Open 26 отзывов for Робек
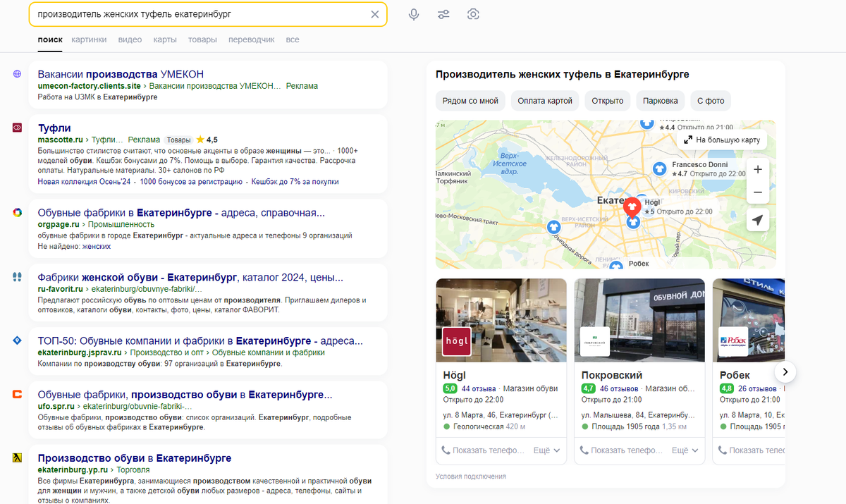Screen dimensions: 846x504 click(757, 388)
